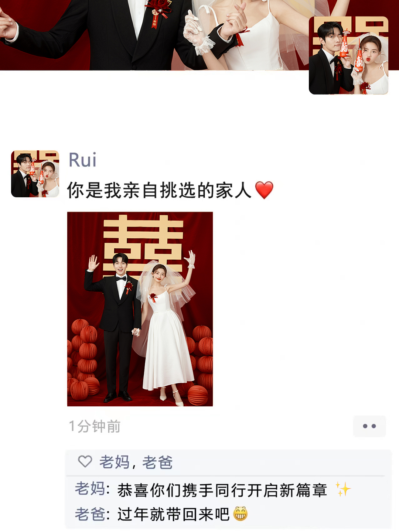
Task: Open Rui's small avatar beside the post
Action: [x=35, y=174]
